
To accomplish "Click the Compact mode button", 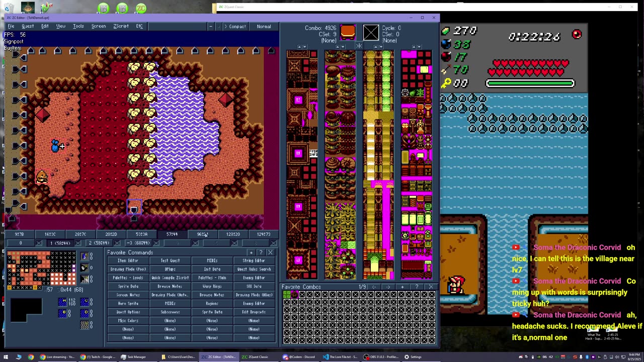I will pos(235,26).
